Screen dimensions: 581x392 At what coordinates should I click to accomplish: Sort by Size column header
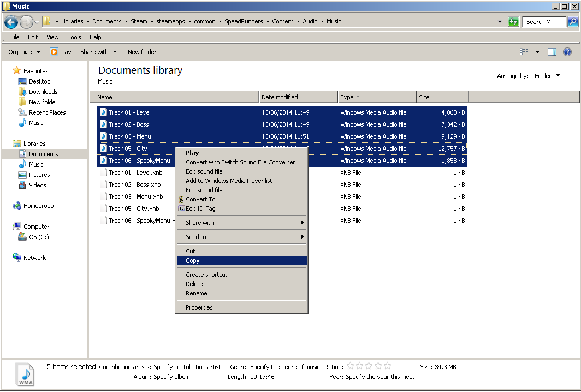coord(442,97)
